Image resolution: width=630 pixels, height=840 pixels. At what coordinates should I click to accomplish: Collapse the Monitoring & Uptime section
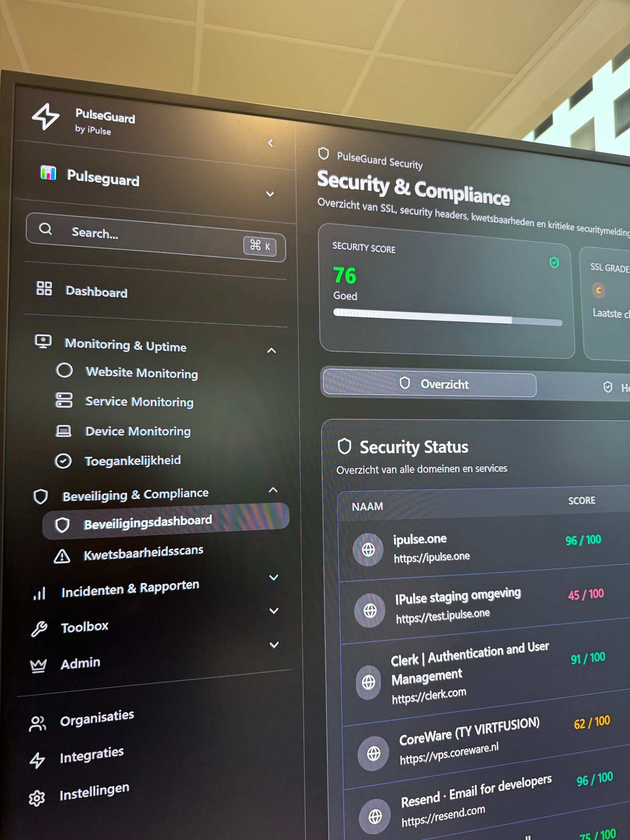coord(271,350)
